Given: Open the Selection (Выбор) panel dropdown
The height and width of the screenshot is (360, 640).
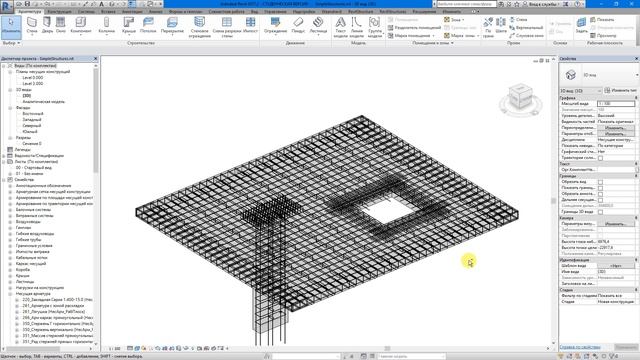Looking at the screenshot, I should click(11, 43).
